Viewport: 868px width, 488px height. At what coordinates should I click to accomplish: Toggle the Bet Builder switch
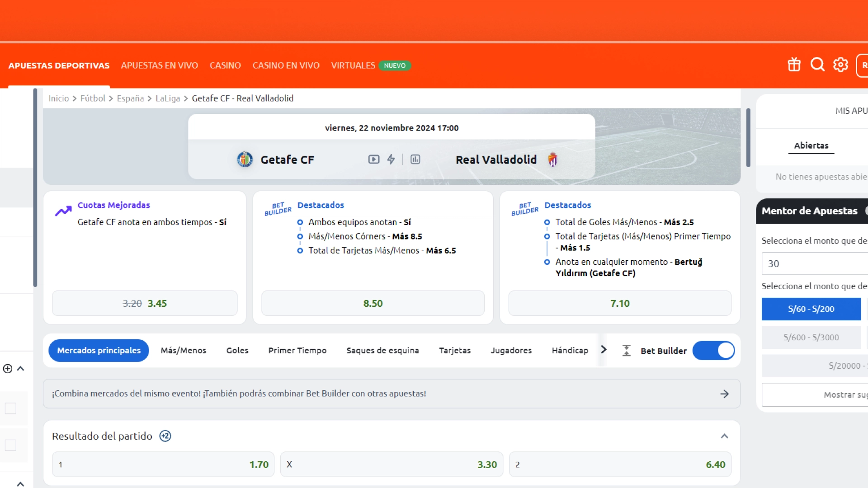[x=713, y=351]
